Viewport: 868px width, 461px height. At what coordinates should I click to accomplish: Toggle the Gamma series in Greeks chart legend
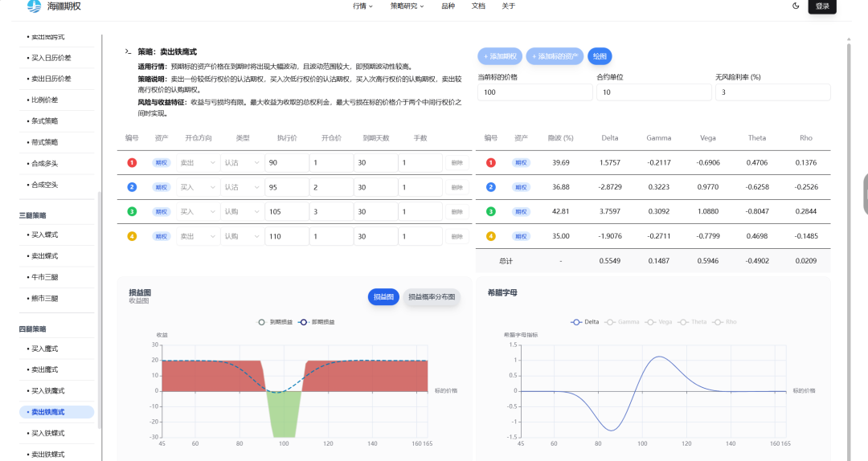pos(623,322)
